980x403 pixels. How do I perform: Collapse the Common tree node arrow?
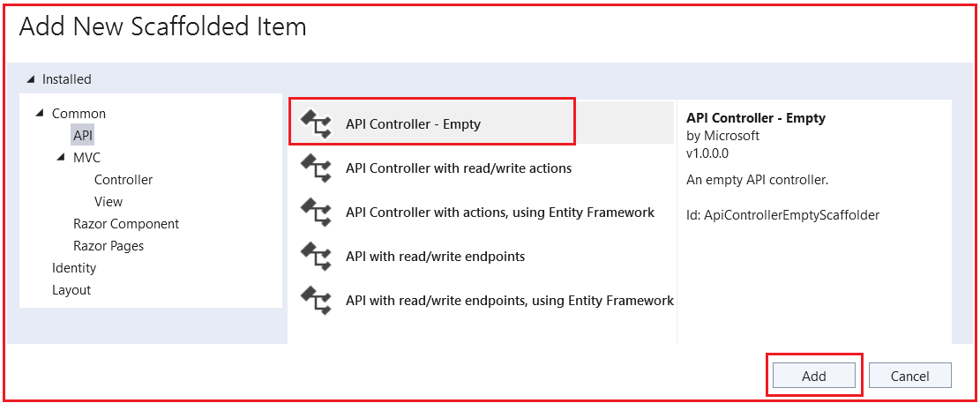40,114
